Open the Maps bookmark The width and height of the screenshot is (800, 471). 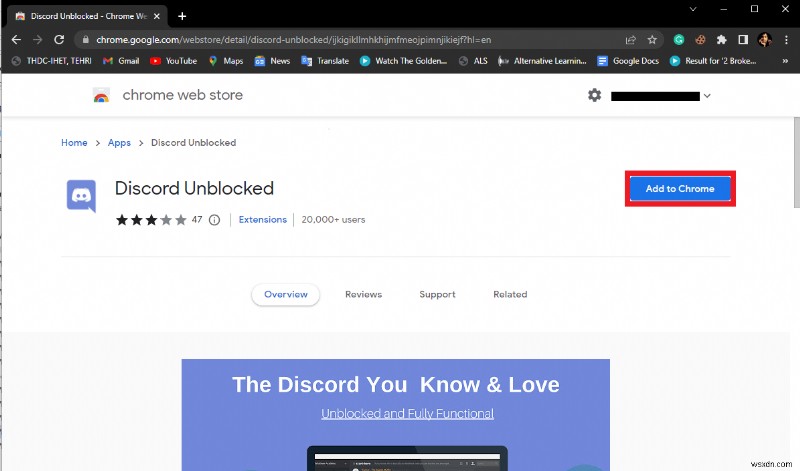(226, 61)
